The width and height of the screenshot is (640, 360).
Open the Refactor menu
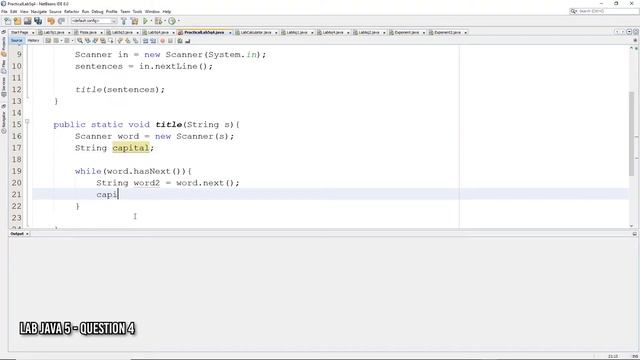(71, 11)
